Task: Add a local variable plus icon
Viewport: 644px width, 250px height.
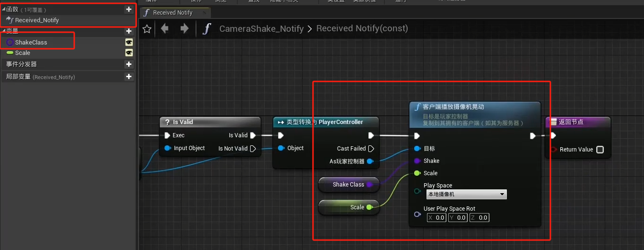Action: coord(129,77)
